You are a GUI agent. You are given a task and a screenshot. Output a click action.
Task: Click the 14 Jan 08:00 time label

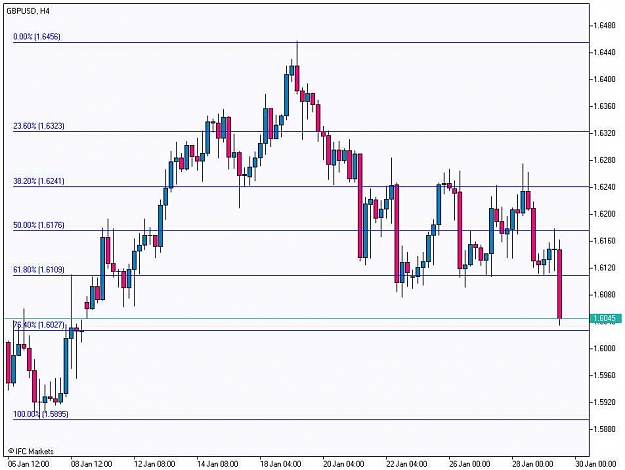click(x=217, y=464)
